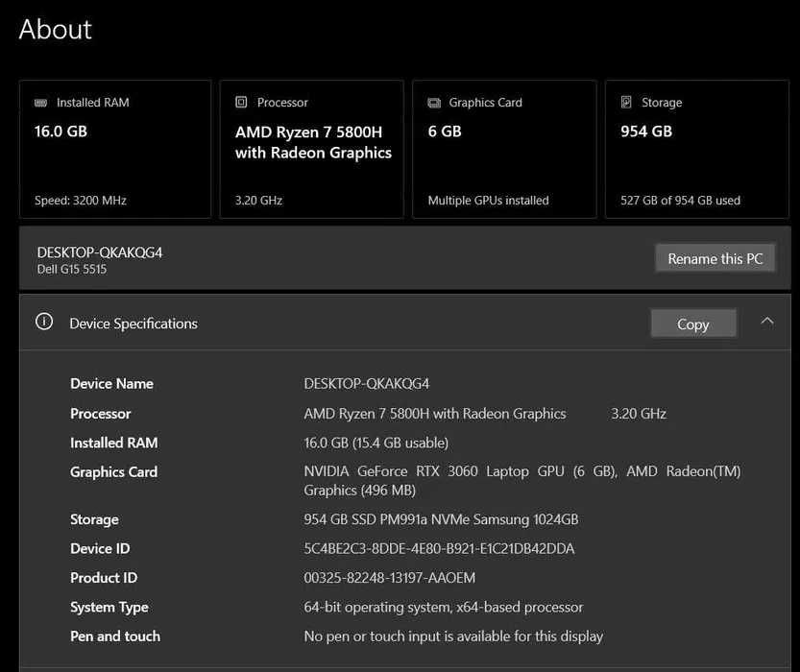Select Device ID value 5C4BE2C3-8DDE
Image resolution: width=800 pixels, height=672 pixels.
click(439, 548)
